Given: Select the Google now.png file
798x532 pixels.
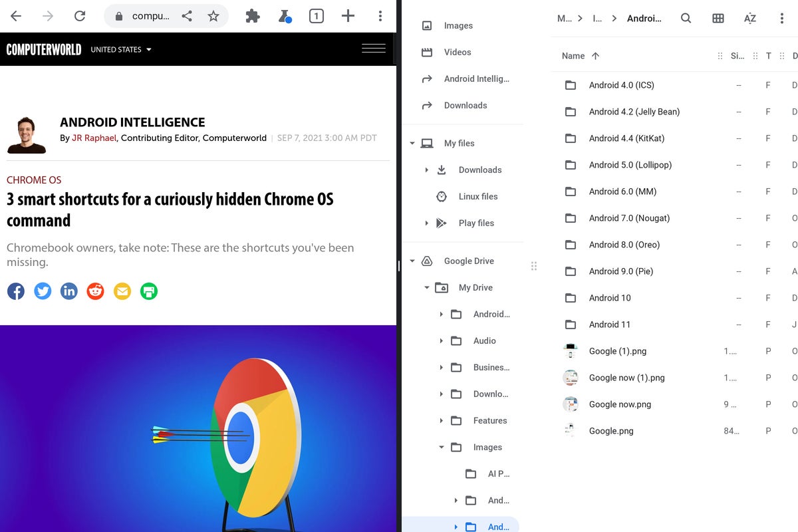Looking at the screenshot, I should (674, 404).
